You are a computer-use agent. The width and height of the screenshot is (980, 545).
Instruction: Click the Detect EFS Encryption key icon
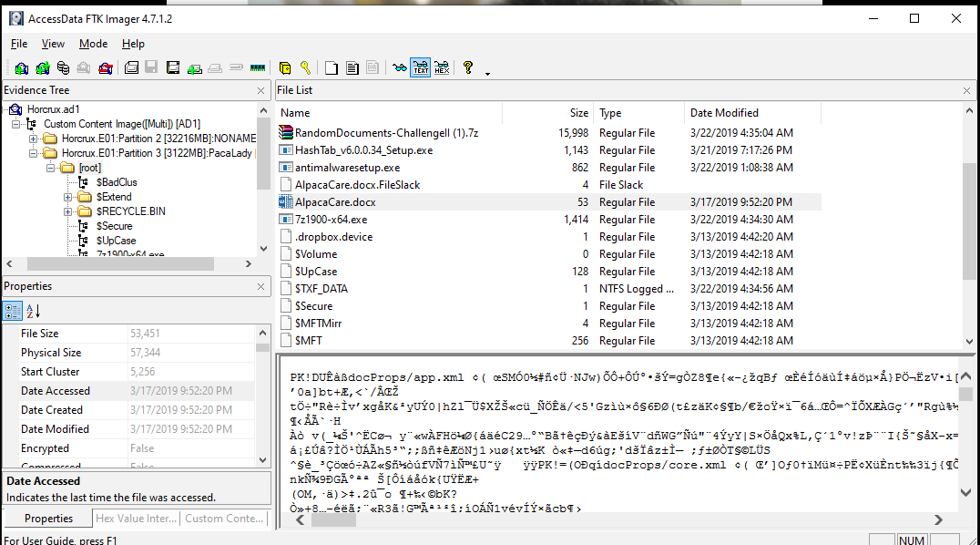tap(305, 68)
